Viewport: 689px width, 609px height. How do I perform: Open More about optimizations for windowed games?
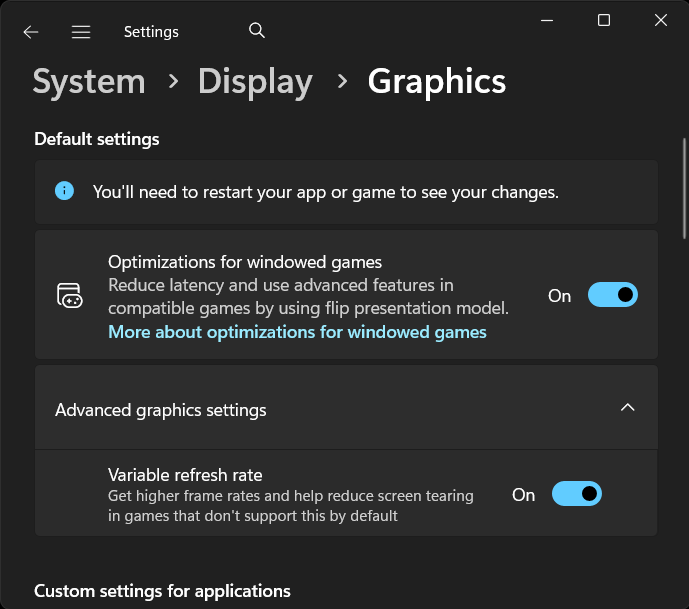297,332
